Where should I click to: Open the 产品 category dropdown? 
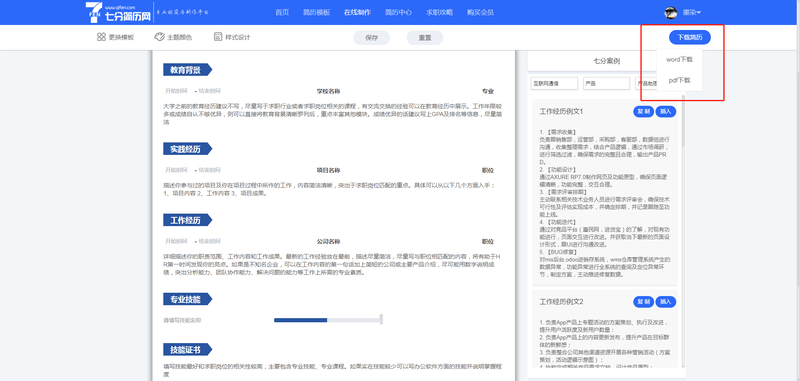click(607, 83)
